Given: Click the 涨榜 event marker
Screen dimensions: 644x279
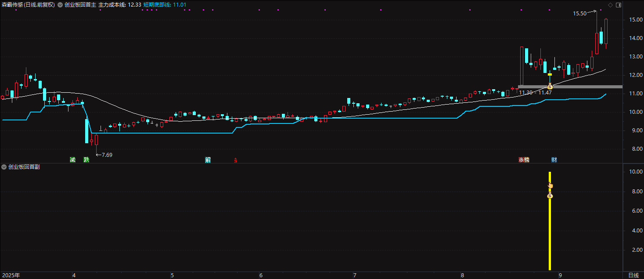Looking at the screenshot, I should tap(524, 160).
